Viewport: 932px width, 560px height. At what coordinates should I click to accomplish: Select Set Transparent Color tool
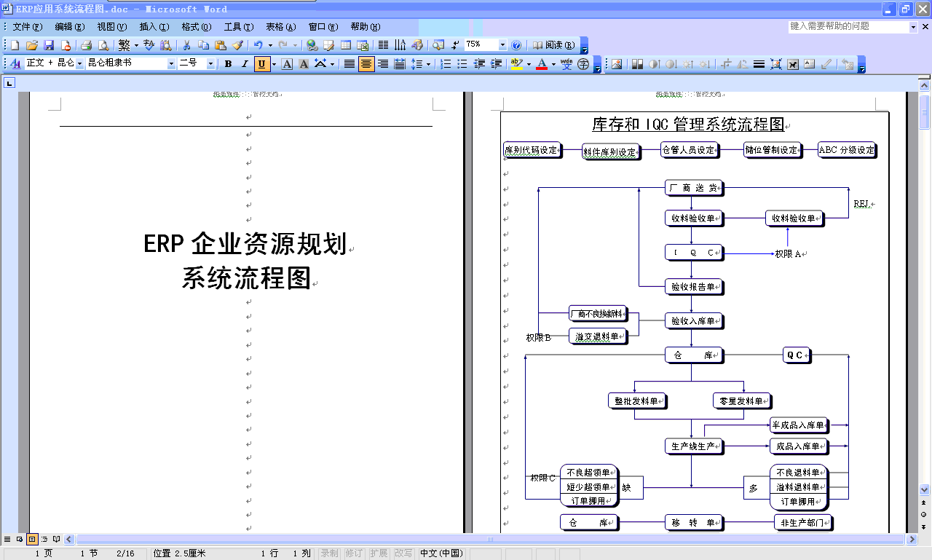click(x=826, y=64)
